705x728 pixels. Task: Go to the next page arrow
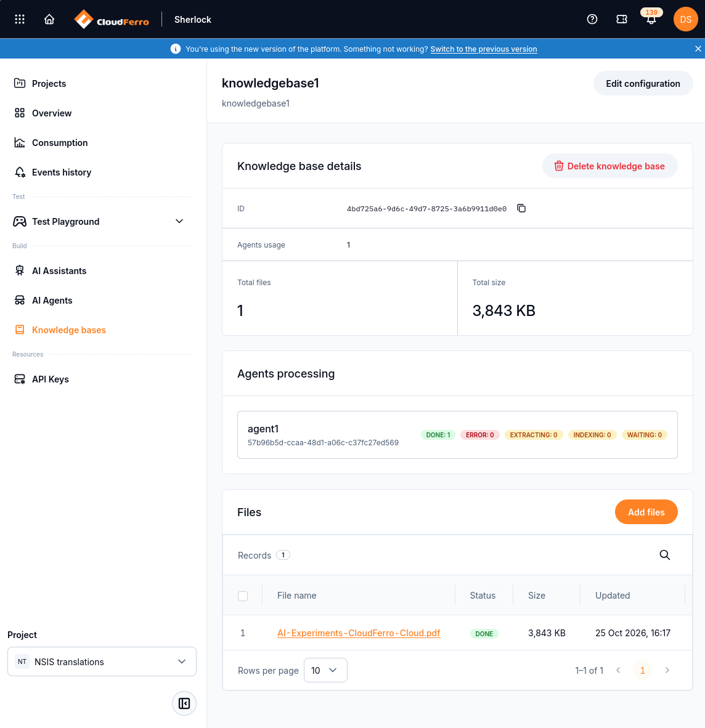point(667,670)
